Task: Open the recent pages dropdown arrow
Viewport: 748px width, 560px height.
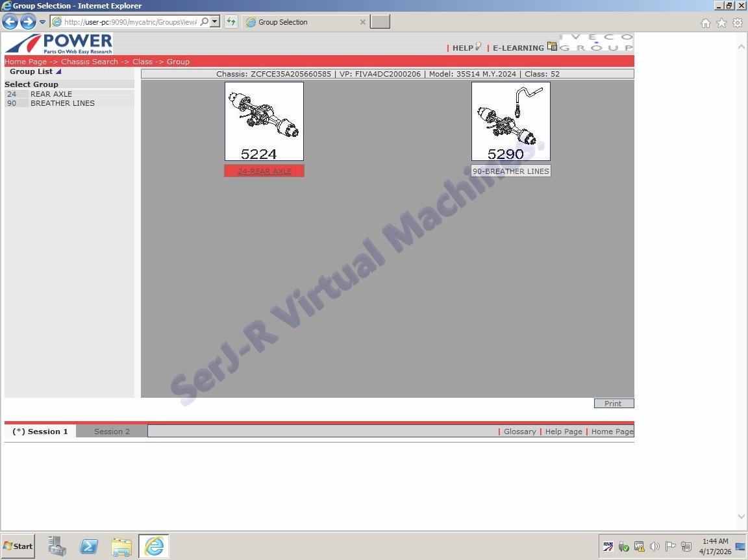Action: (42, 22)
